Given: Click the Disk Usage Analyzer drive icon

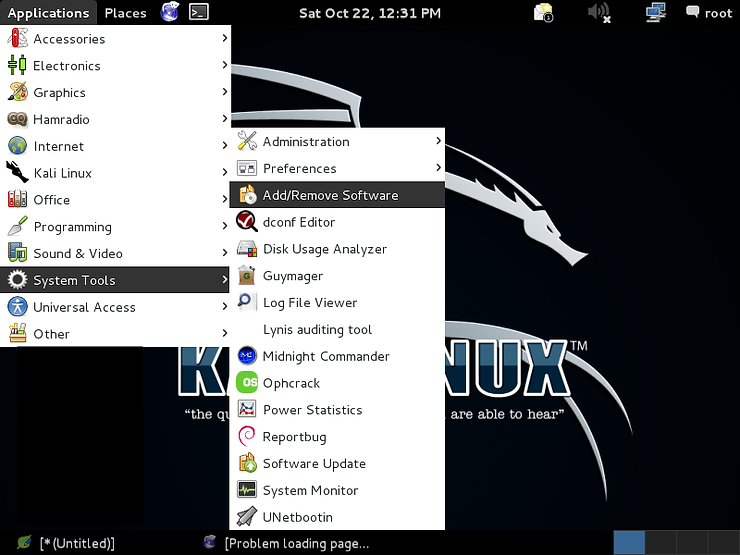Looking at the screenshot, I should pyautogui.click(x=247, y=249).
